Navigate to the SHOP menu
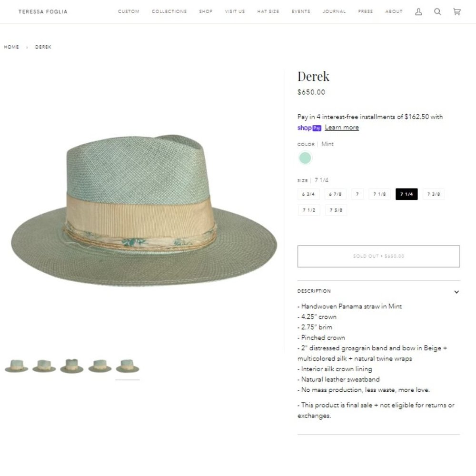476x476 pixels. (206, 11)
